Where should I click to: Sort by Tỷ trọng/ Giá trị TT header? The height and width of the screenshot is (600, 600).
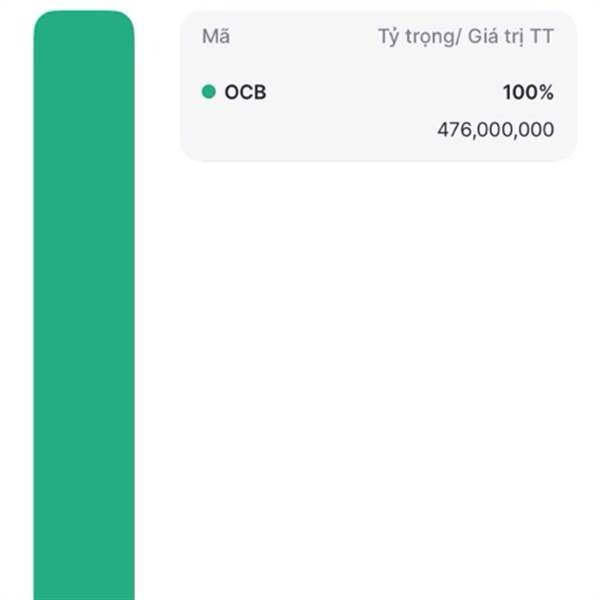tap(466, 37)
